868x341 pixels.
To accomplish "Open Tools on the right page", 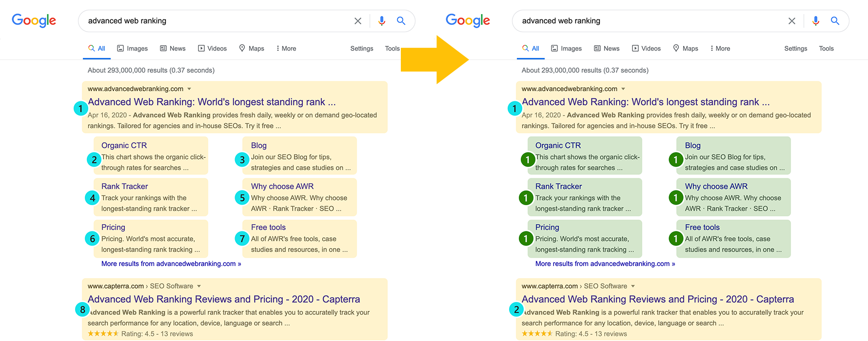I will pos(827,48).
